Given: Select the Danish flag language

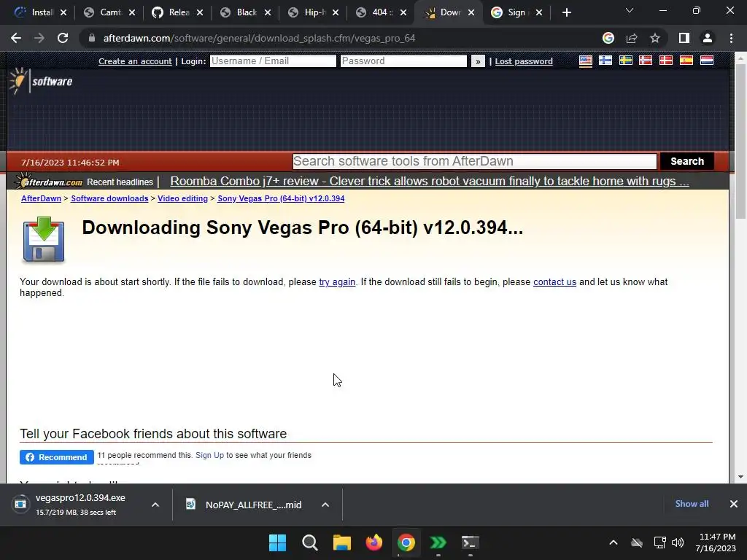Looking at the screenshot, I should (665, 61).
